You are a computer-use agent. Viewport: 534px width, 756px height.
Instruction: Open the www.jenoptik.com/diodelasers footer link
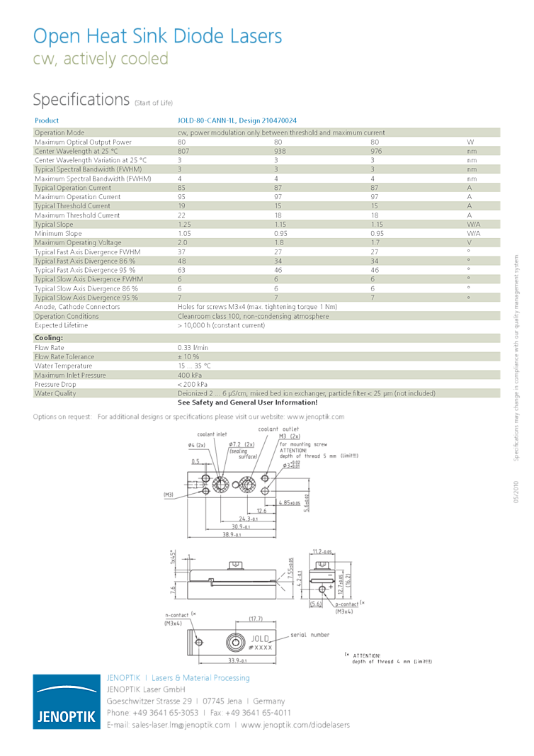pyautogui.click(x=295, y=725)
